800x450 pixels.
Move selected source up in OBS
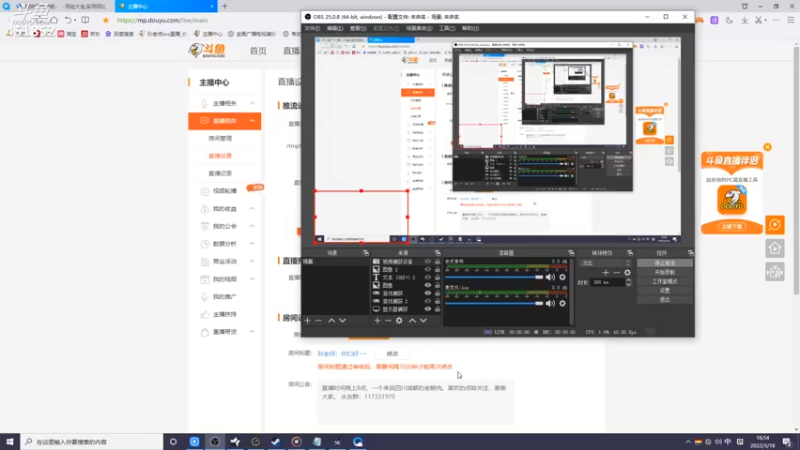point(412,320)
